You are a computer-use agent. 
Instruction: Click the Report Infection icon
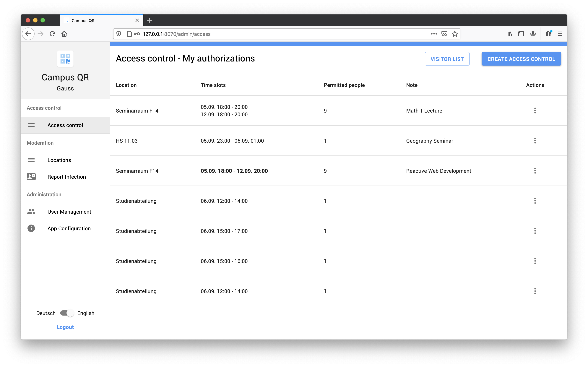(x=31, y=177)
